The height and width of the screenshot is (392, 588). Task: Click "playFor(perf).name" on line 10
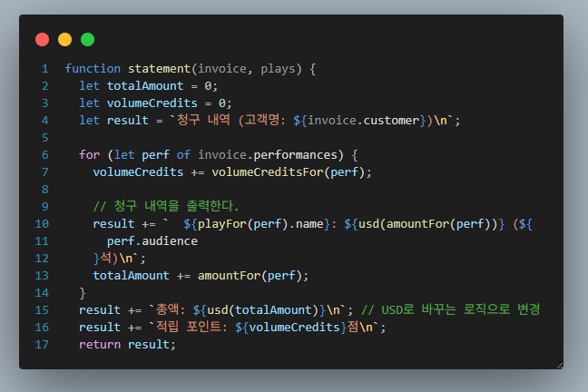(260, 224)
